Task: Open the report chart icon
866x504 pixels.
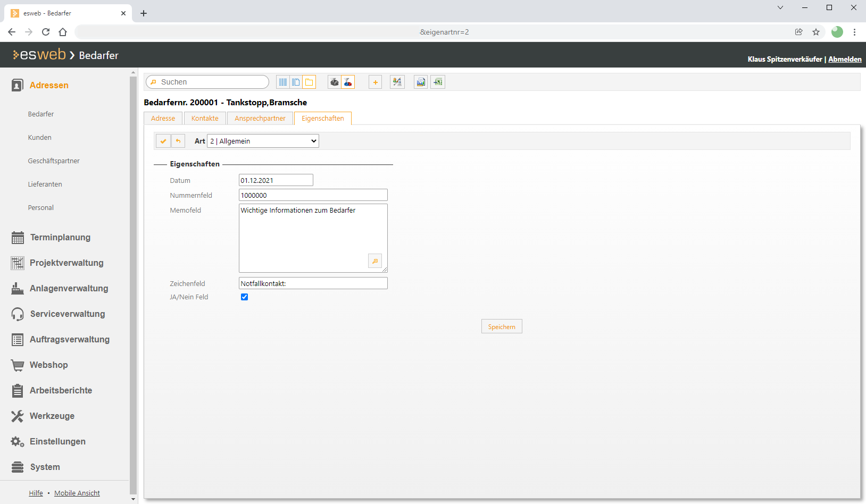Action: (421, 82)
